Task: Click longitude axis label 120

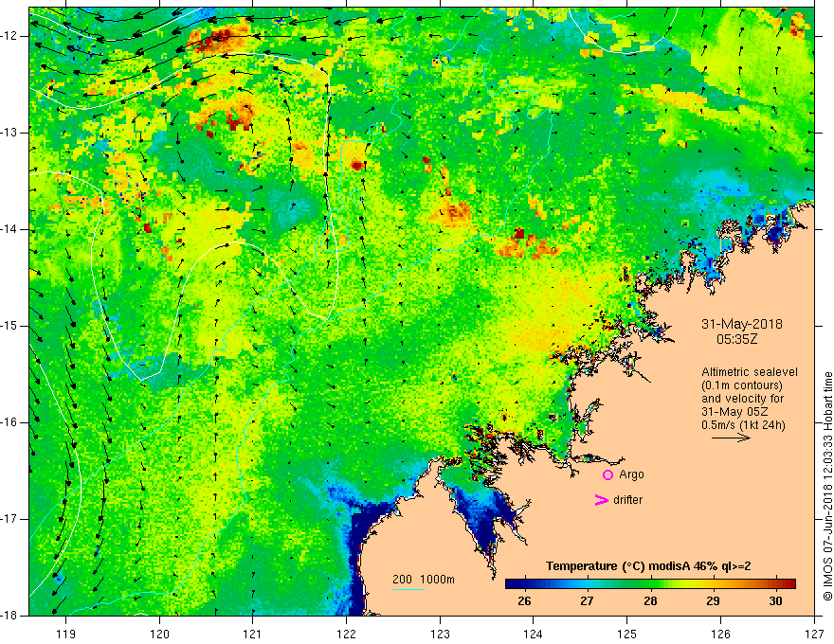Action: (159, 634)
